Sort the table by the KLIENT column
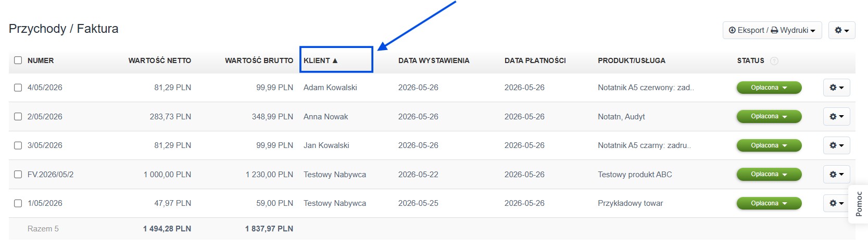The height and width of the screenshot is (246, 868). pos(321,60)
